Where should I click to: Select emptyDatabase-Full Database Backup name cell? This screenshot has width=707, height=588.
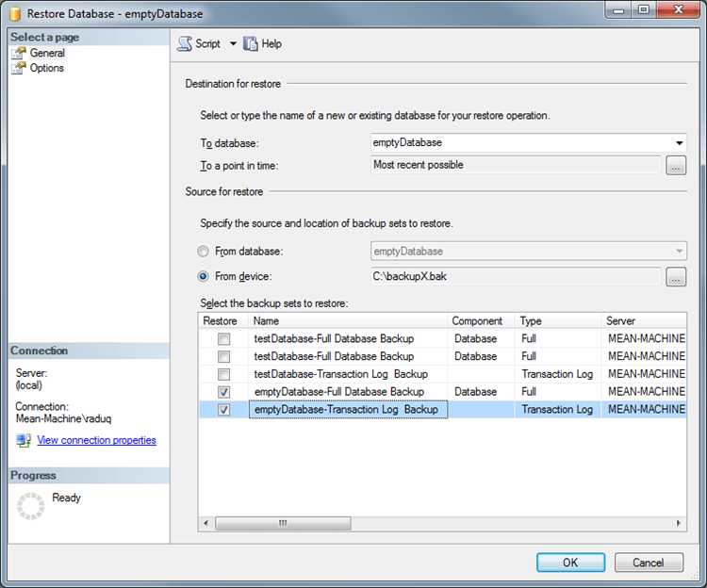click(x=348, y=392)
